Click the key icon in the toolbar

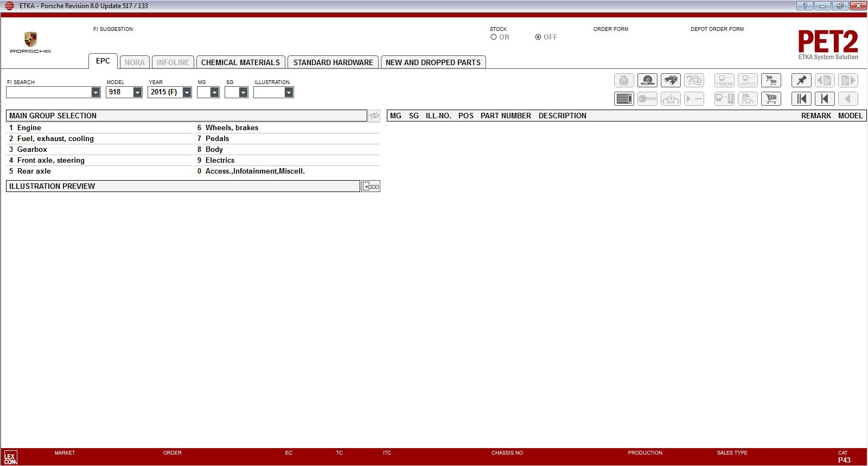click(647, 99)
